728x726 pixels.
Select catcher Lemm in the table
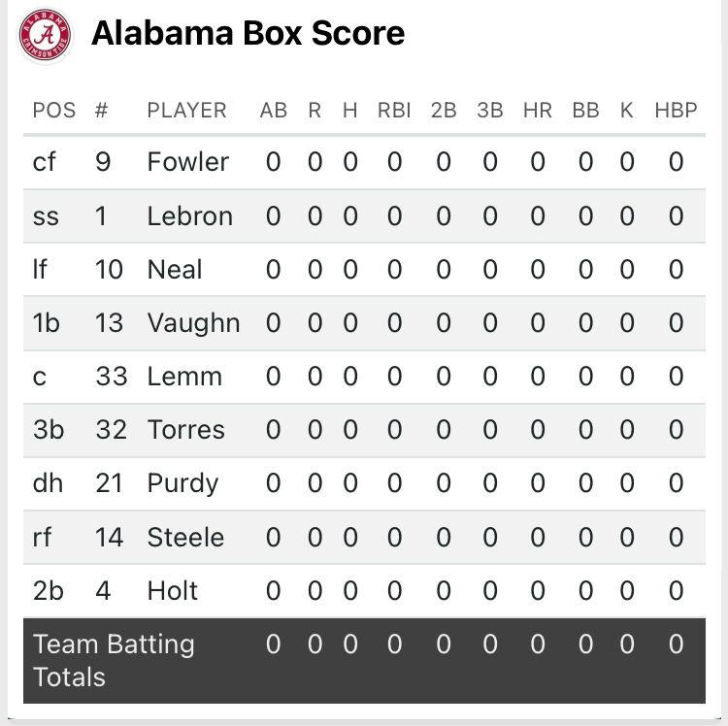[x=184, y=377]
